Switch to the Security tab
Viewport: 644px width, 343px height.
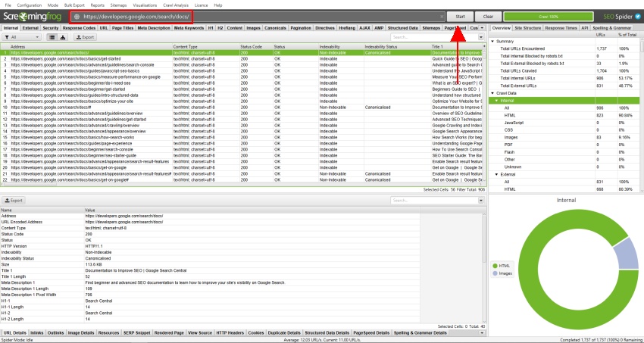[x=51, y=28]
